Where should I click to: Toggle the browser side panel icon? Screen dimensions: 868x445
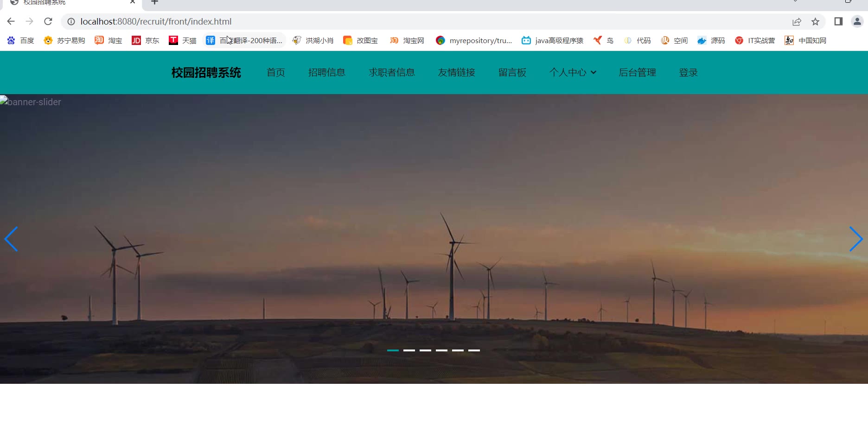click(x=838, y=21)
